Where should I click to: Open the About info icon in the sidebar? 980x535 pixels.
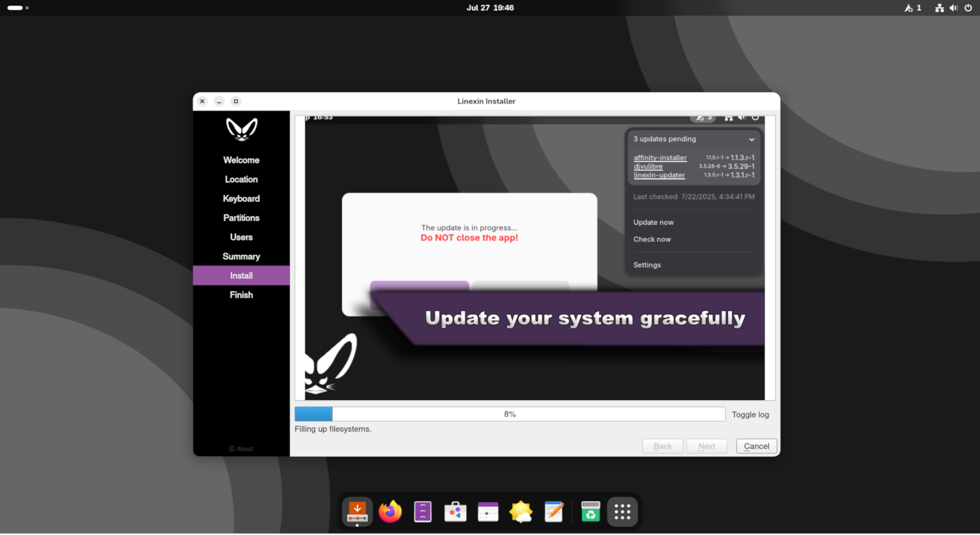pos(241,449)
